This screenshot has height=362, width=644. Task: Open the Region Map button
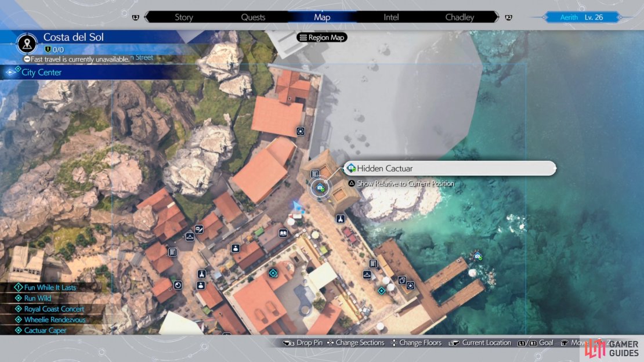322,37
